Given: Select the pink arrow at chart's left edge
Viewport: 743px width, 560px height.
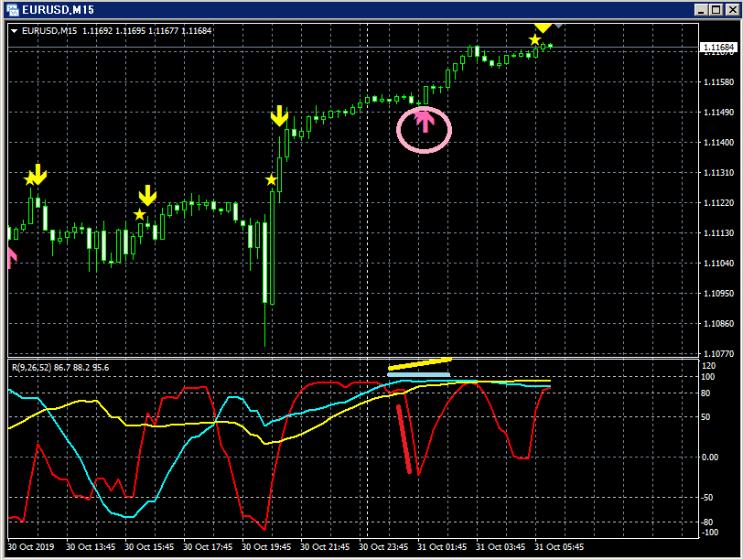Looking at the screenshot, I should pyautogui.click(x=12, y=258).
